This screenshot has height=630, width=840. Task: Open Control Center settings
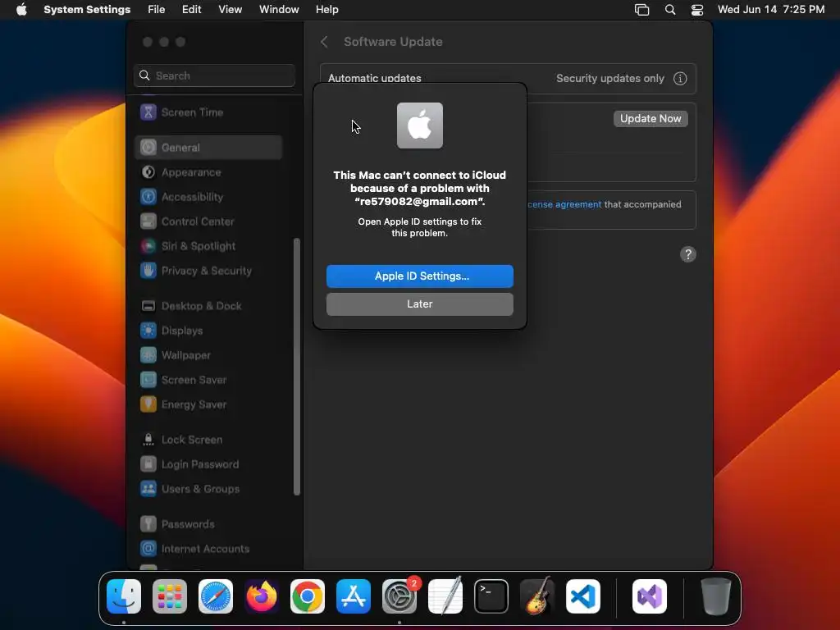pyautogui.click(x=208, y=221)
